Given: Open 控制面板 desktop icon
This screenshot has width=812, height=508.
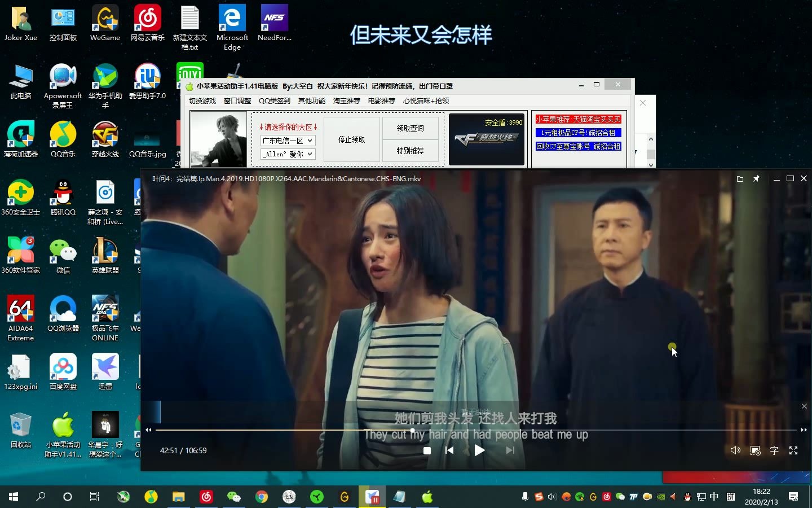Looking at the screenshot, I should [x=63, y=23].
